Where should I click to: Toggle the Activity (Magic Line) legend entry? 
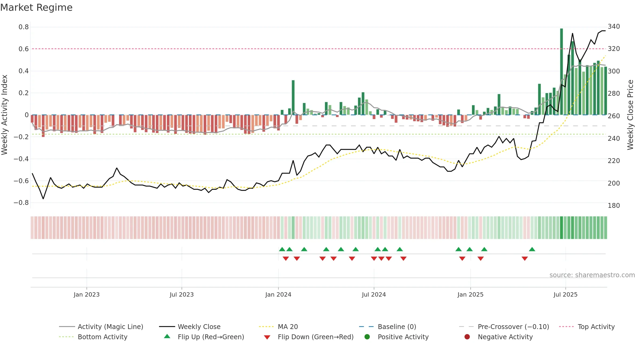[x=101, y=327]
